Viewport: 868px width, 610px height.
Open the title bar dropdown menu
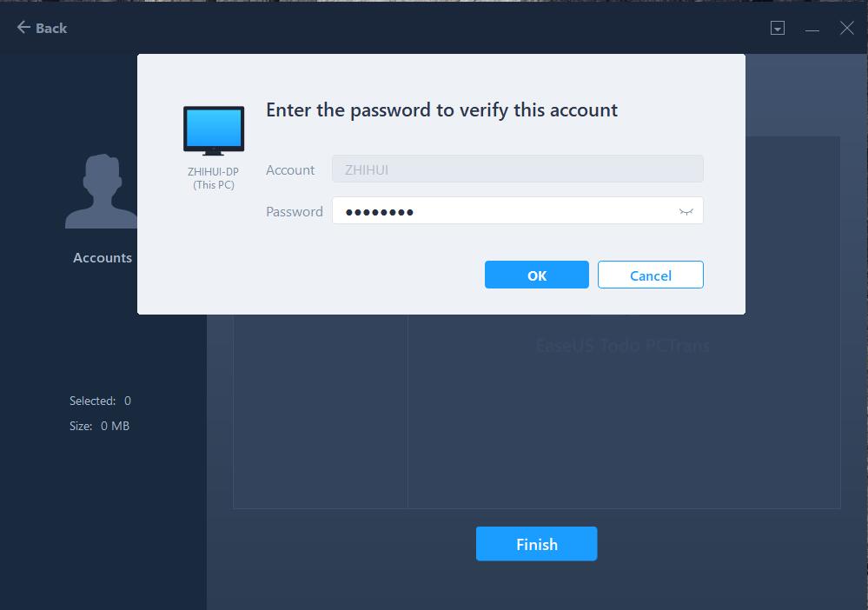click(778, 28)
